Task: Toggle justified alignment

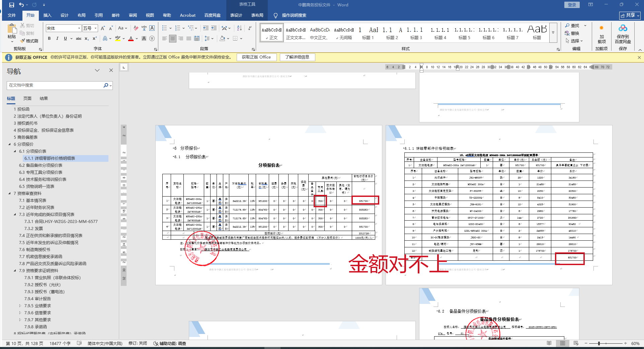Action: pos(189,38)
